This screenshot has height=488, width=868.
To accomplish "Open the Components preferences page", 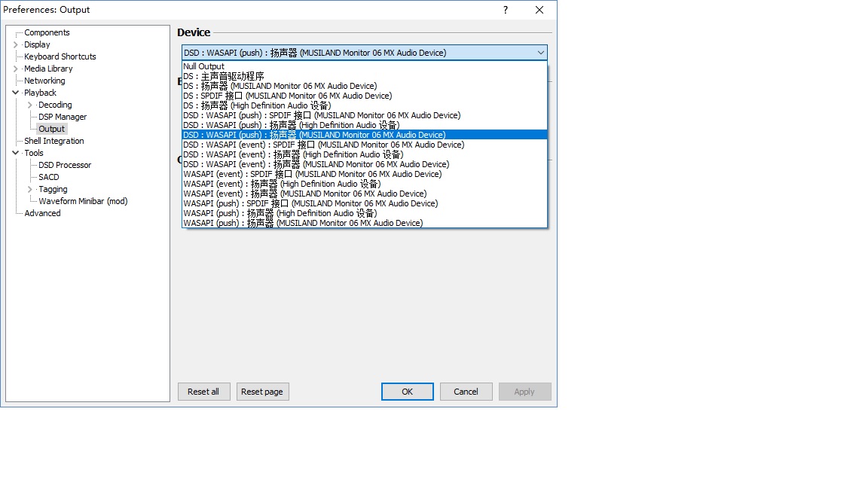I will (x=47, y=32).
